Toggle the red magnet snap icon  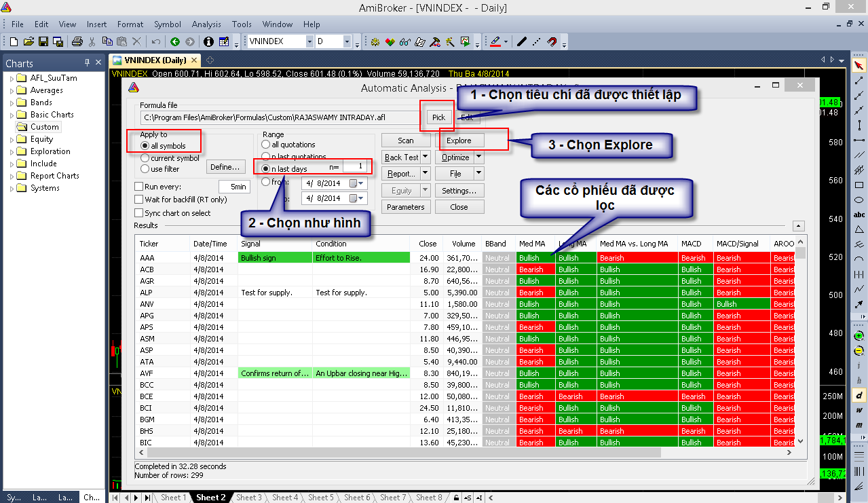pyautogui.click(x=552, y=41)
